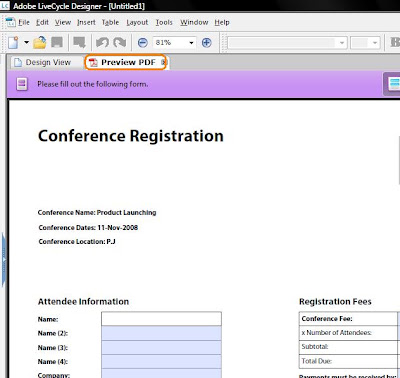Click the Conference Registration heading

[x=131, y=136]
